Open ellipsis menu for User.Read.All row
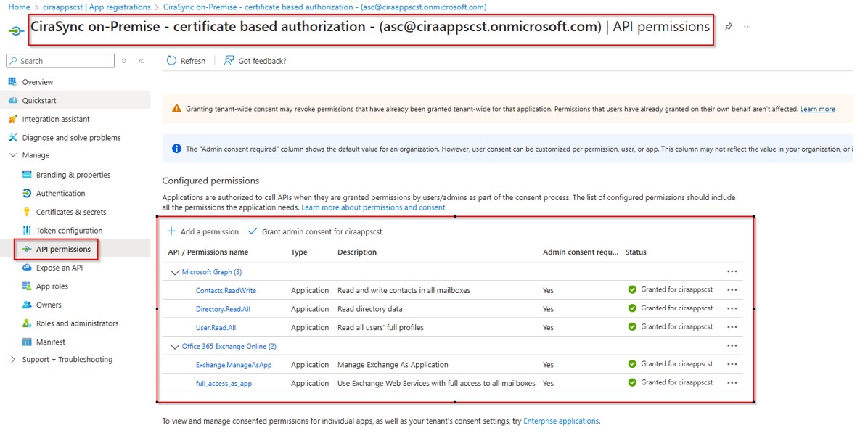The image size is (868, 433). pos(732,327)
